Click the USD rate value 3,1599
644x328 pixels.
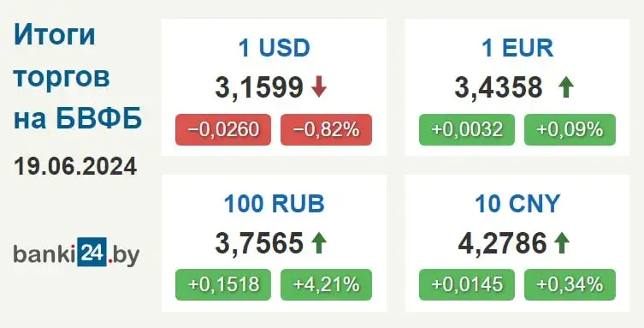(259, 87)
